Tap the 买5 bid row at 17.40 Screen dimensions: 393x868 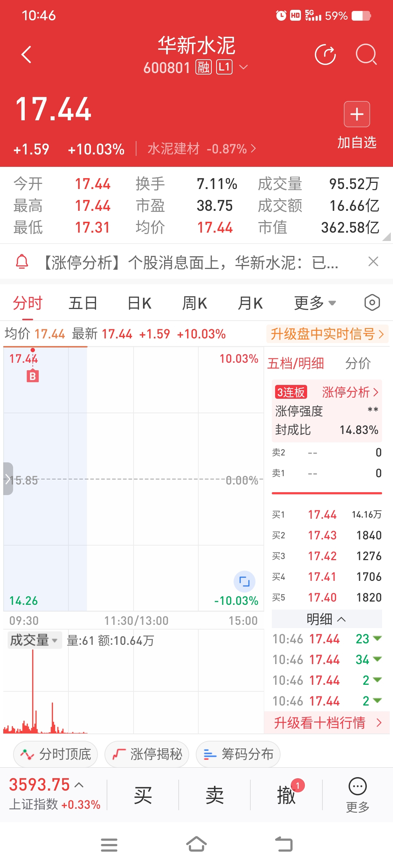tap(327, 597)
